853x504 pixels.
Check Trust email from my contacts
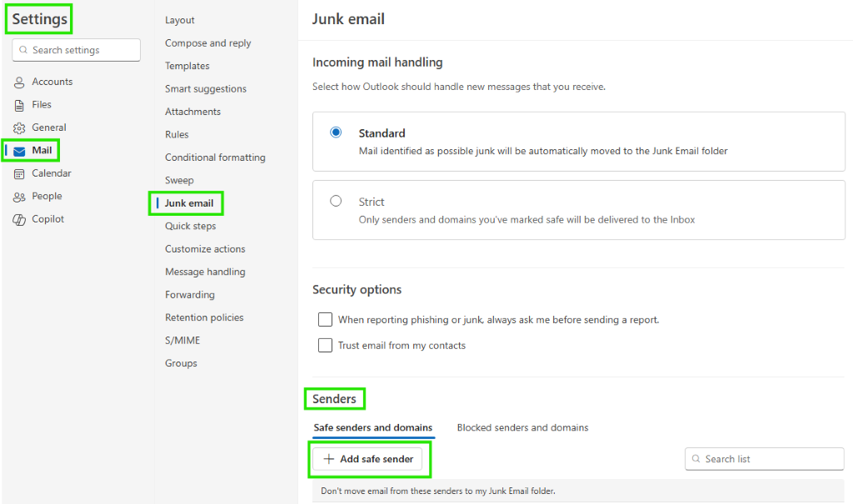point(325,345)
